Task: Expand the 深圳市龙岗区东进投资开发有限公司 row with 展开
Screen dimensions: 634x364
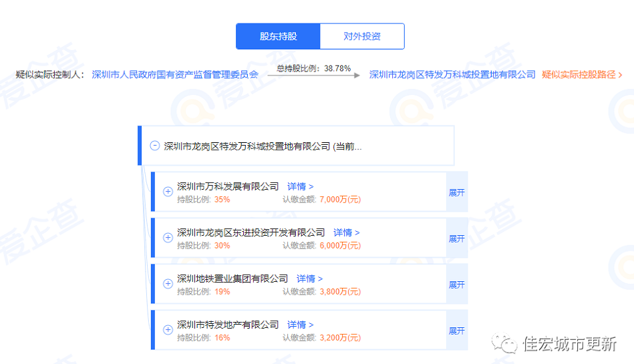Action: 456,238
